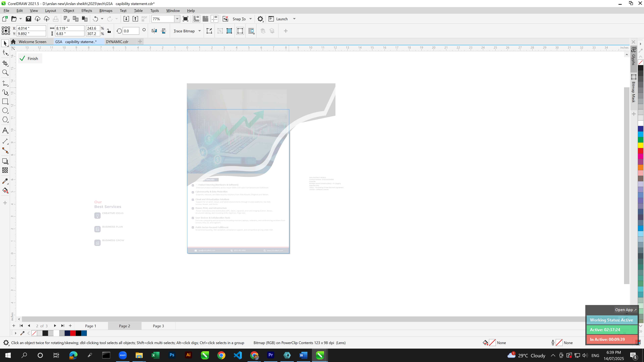Select the Zoom tool in the toolbox
The width and height of the screenshot is (644, 362).
tap(5, 73)
